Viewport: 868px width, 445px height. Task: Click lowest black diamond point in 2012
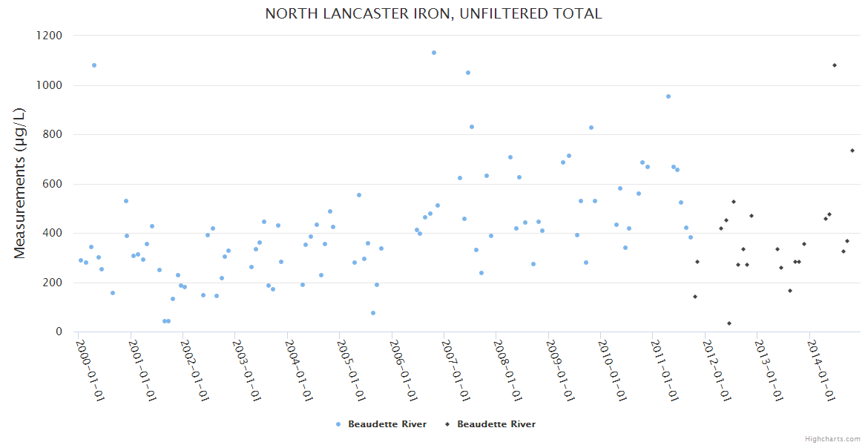(729, 323)
